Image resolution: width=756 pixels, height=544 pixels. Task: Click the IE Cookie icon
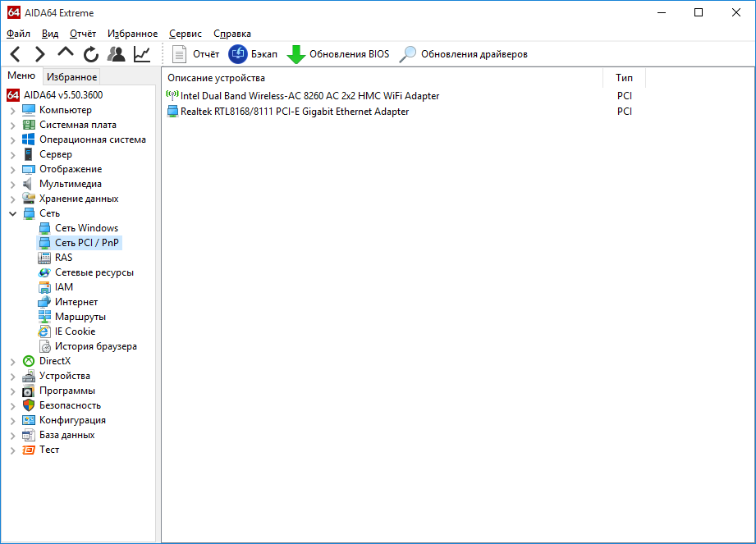point(44,331)
